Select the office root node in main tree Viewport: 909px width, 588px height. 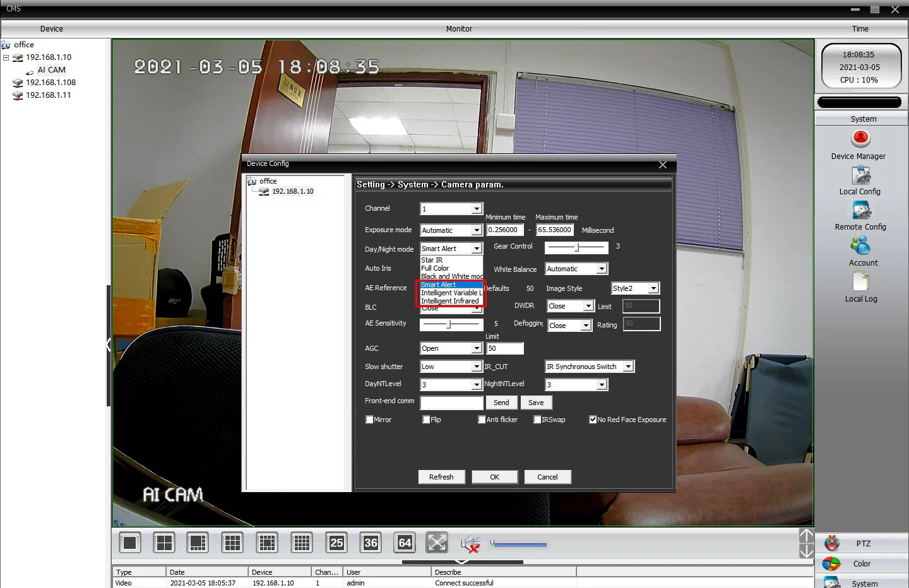click(24, 44)
